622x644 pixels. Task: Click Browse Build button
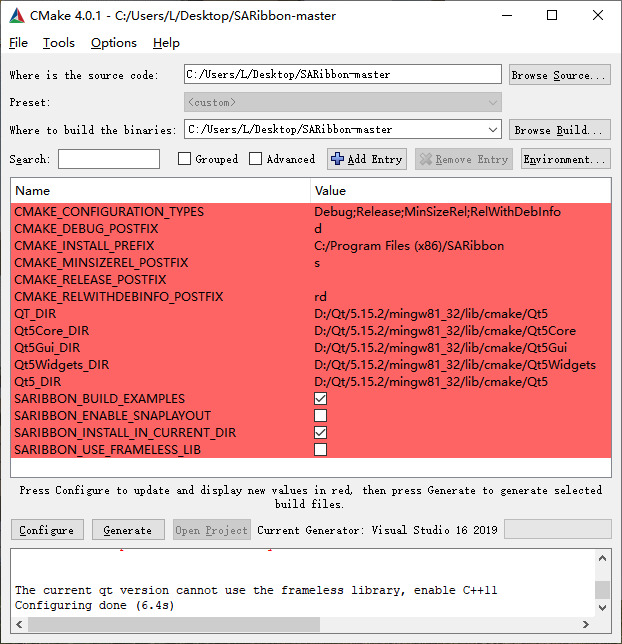click(560, 130)
